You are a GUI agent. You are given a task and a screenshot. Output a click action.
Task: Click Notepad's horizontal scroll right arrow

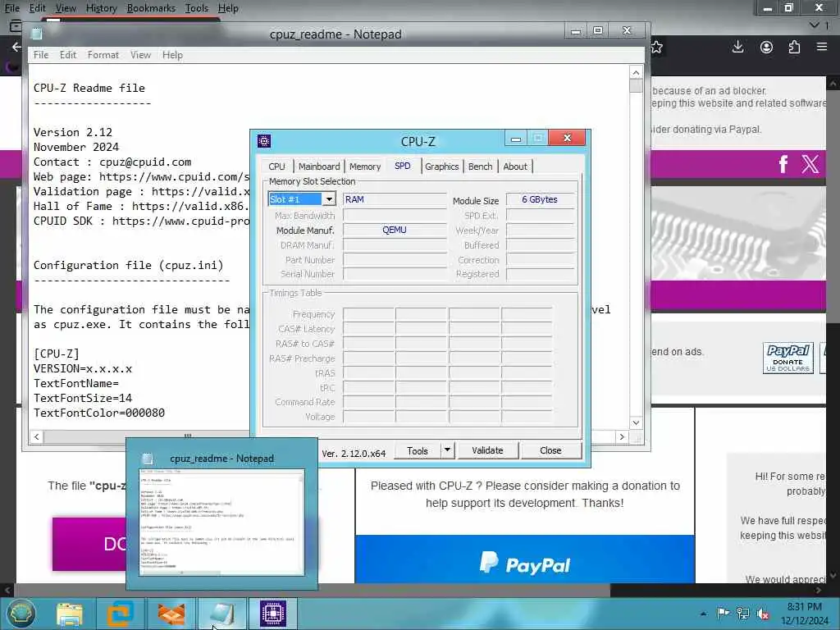tap(622, 436)
